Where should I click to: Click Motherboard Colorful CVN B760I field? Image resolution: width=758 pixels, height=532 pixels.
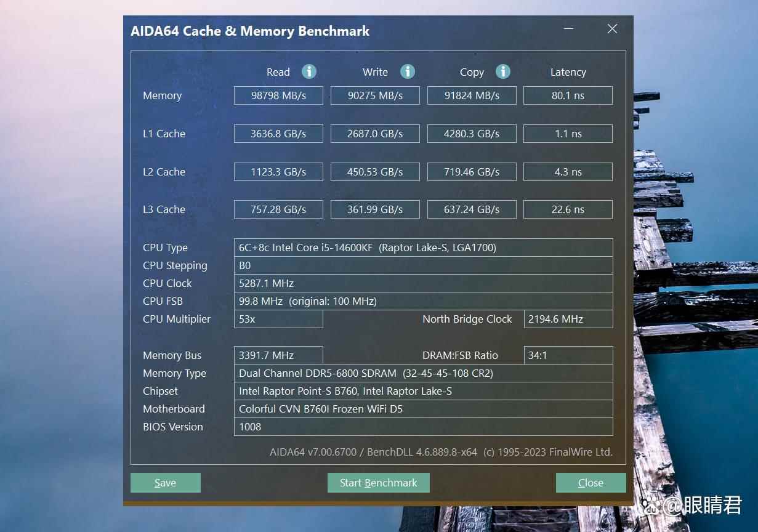click(x=424, y=409)
